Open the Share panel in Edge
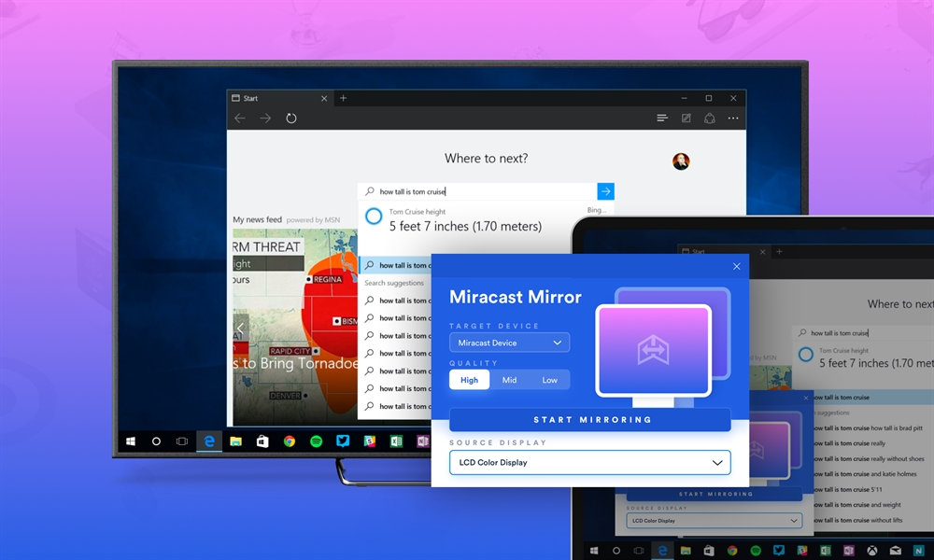The image size is (934, 560). tap(710, 118)
